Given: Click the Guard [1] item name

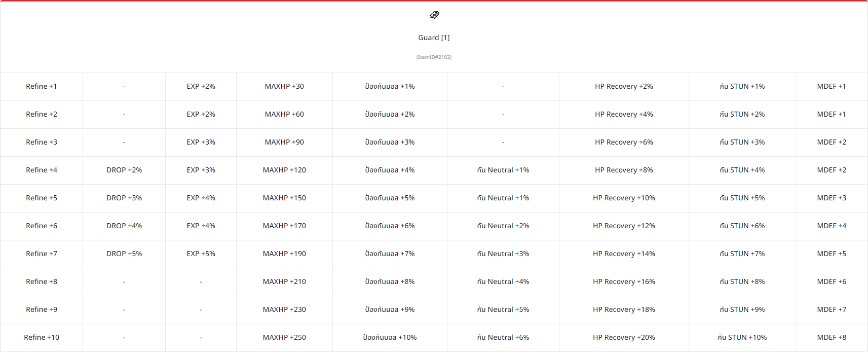Looking at the screenshot, I should coord(434,38).
